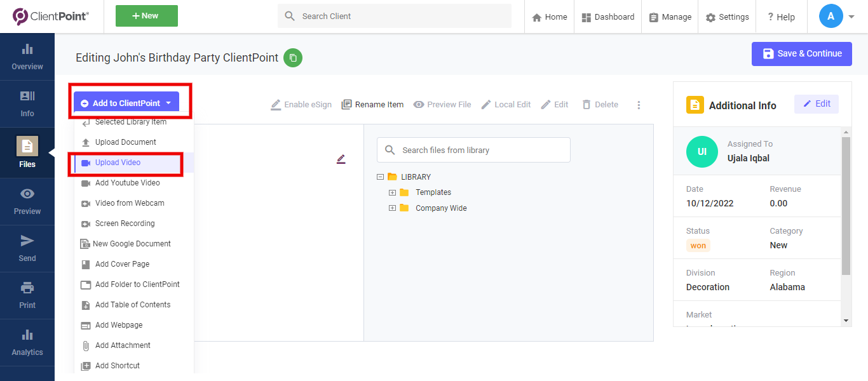The width and height of the screenshot is (868, 381).
Task: Click Enable eSign toolbar item
Action: pyautogui.click(x=301, y=105)
